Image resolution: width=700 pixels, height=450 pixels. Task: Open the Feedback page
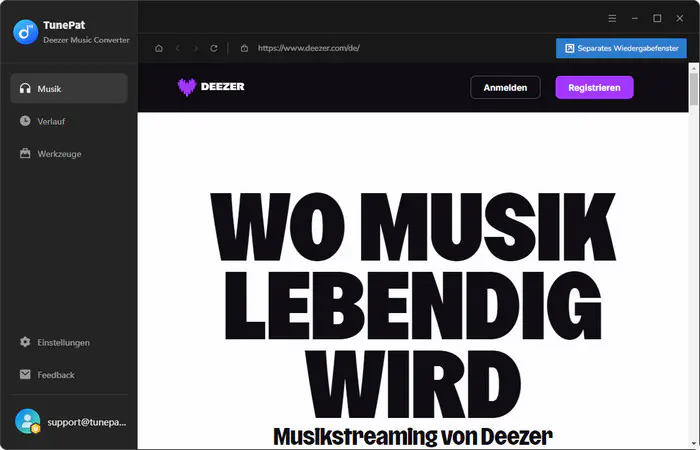[x=69, y=375]
